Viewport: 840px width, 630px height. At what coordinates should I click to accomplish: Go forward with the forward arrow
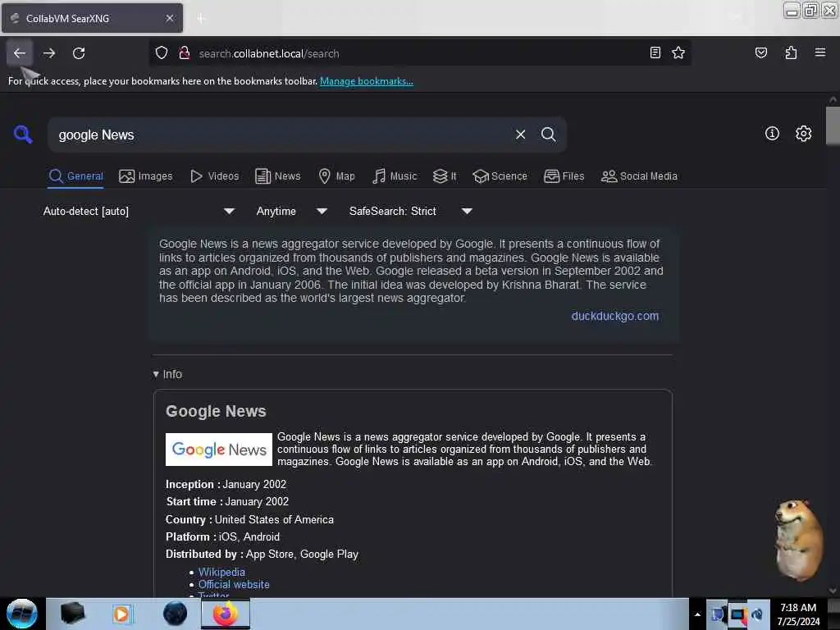(x=49, y=53)
